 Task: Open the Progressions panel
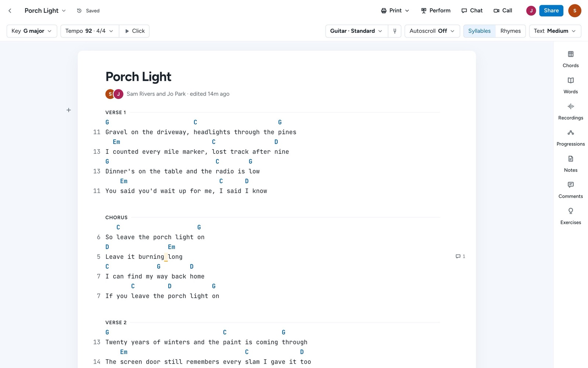click(570, 138)
